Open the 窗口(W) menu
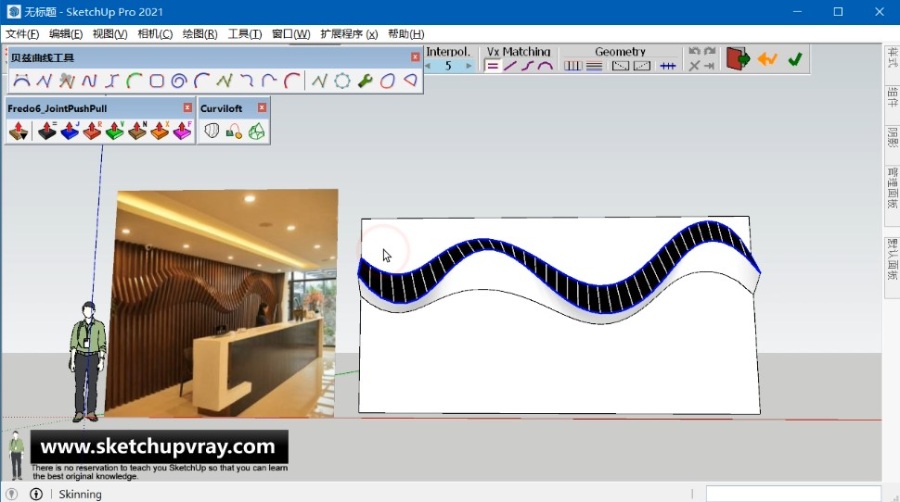900x502 pixels. (x=291, y=34)
